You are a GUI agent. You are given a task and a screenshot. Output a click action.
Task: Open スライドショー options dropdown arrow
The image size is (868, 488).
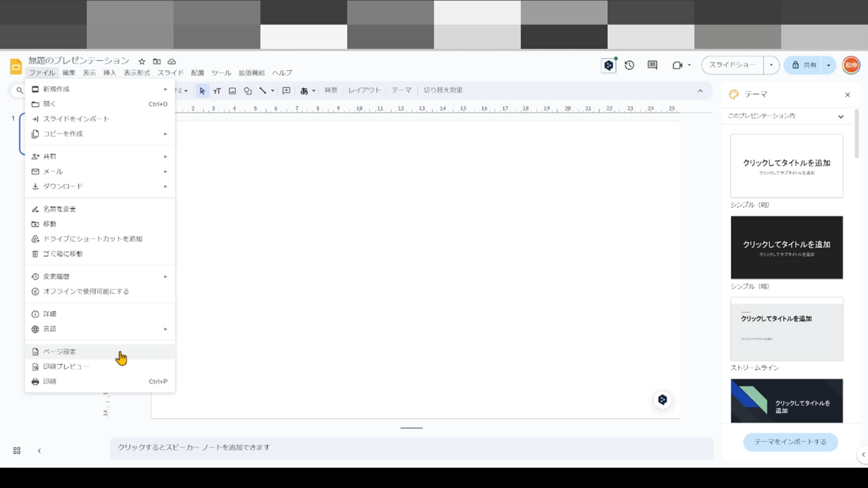coord(771,65)
